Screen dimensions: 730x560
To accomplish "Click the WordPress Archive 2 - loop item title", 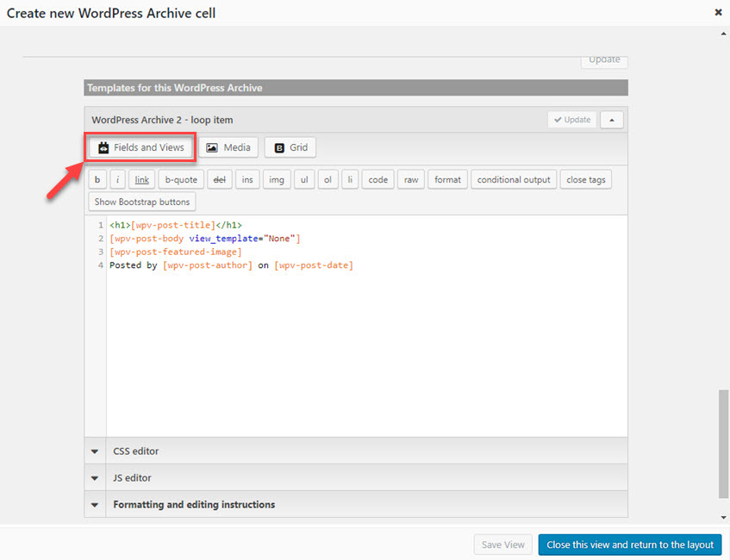I will [x=162, y=120].
